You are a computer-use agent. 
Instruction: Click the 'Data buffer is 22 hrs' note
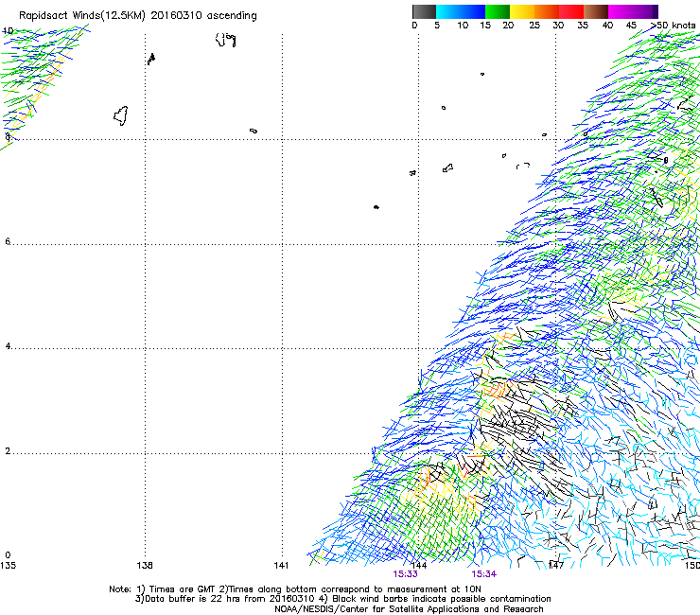coord(192,599)
